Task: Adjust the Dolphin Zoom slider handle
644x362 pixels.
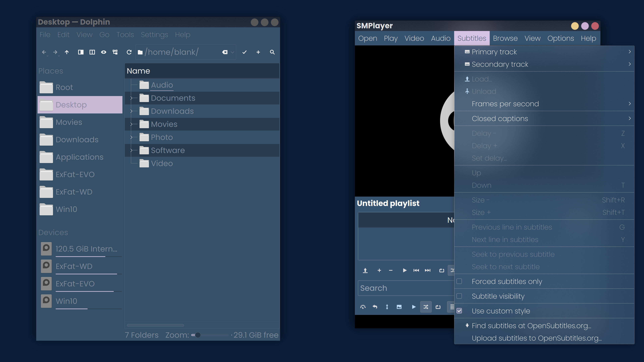Action: click(x=198, y=335)
